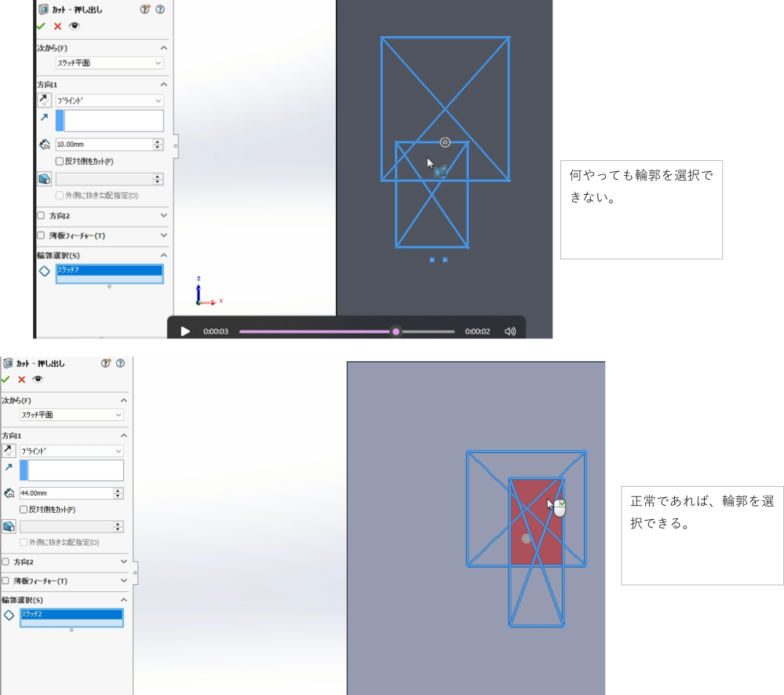Image resolution: width=784 pixels, height=695 pixels.
Task: Expand 方向2 section in top panel
Action: click(x=163, y=216)
